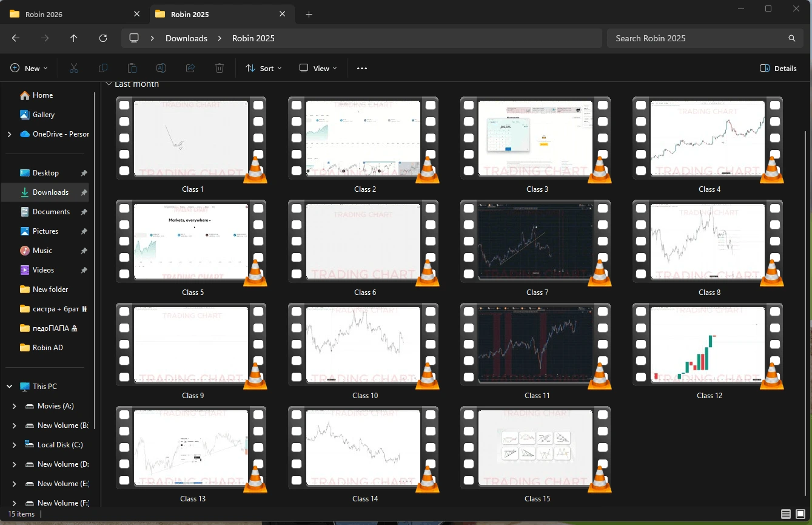Screen dimensions: 812x525
Task: Expand the Local Disk (C:) tree node
Action: pyautogui.click(x=14, y=445)
